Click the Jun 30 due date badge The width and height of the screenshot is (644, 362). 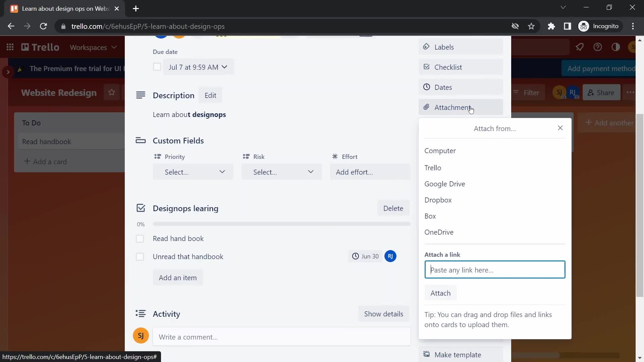click(365, 256)
